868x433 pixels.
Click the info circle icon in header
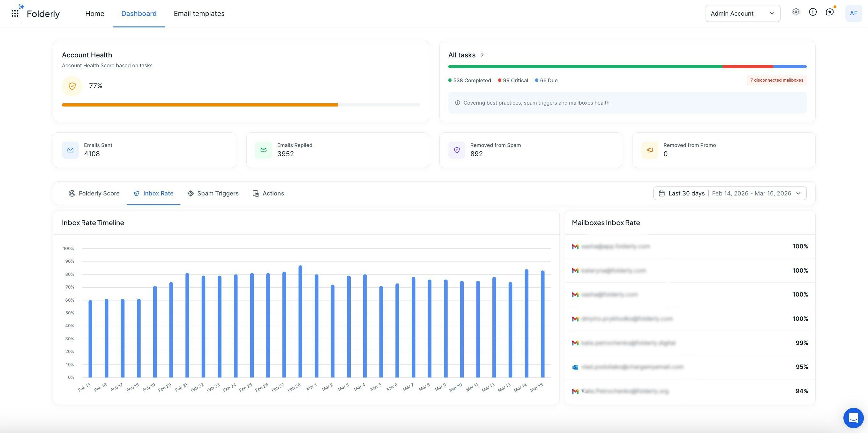point(813,12)
